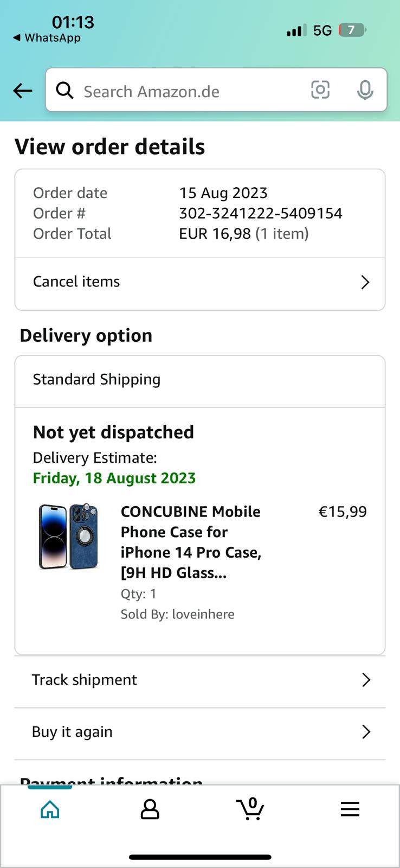
Task: Tap the magnifying glass search icon
Action: click(64, 91)
